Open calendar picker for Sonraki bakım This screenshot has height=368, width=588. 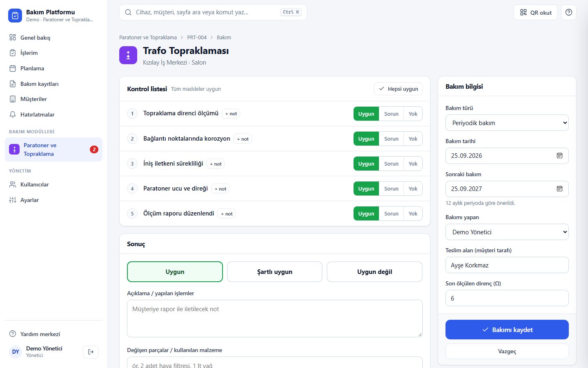[x=559, y=189]
